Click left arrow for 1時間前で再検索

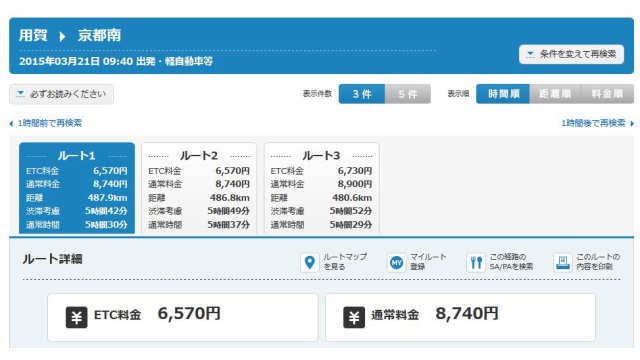coord(11,124)
